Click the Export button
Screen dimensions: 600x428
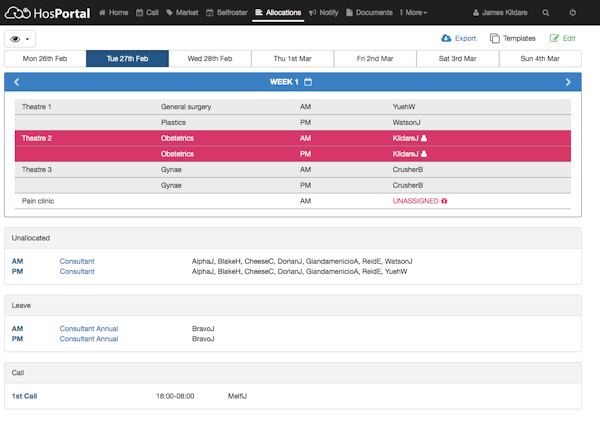click(x=459, y=38)
